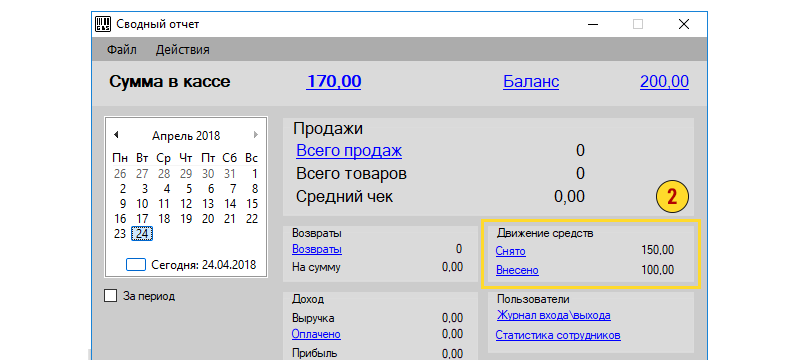Open the Файл menu
Screen dimensions: 800x360
(x=121, y=50)
